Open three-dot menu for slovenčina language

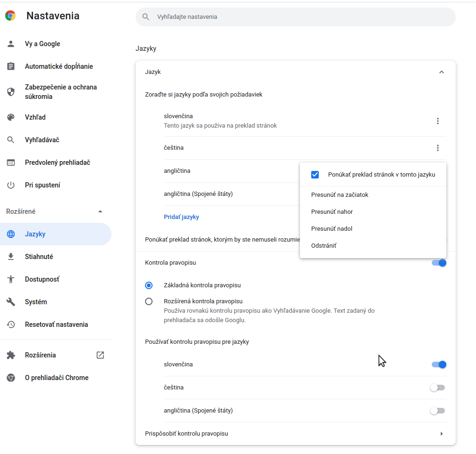point(437,121)
